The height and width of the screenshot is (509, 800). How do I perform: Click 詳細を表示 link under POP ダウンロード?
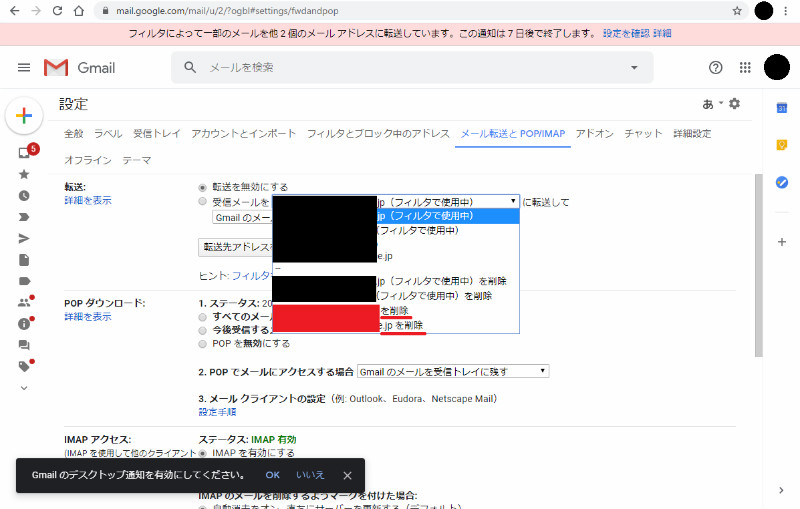click(x=88, y=317)
